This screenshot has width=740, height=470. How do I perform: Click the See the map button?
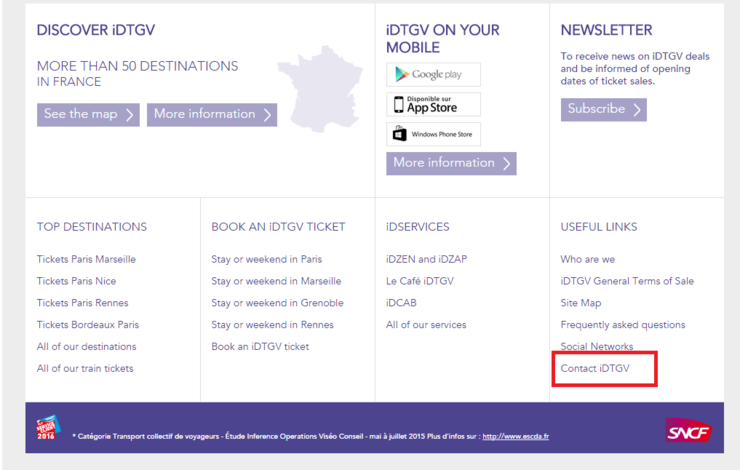[x=88, y=115]
